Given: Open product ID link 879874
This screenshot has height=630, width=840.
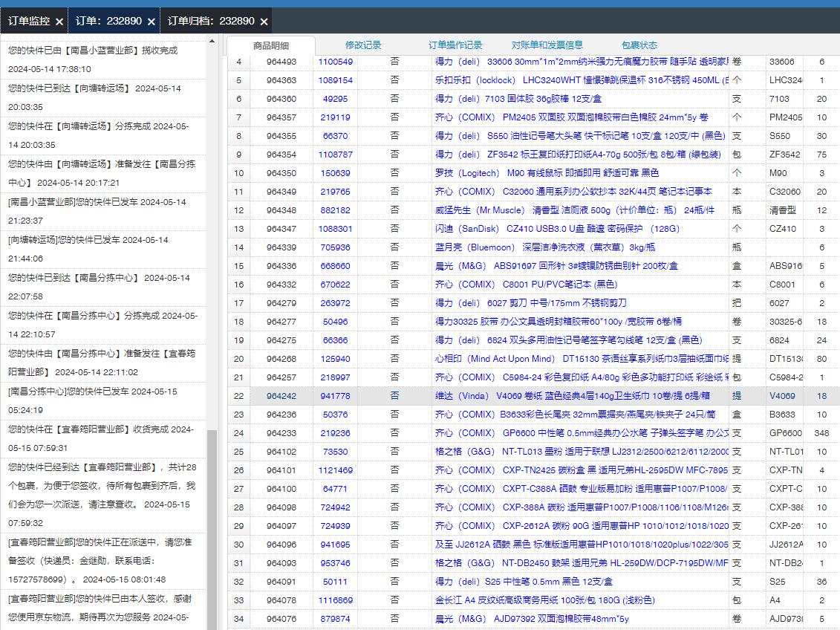Looking at the screenshot, I should point(336,619).
